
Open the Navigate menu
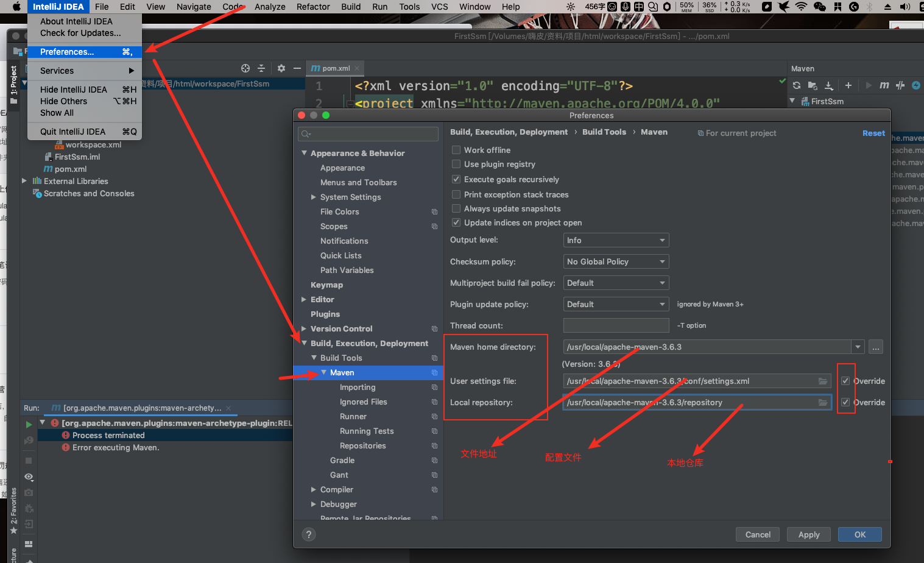[x=194, y=7]
